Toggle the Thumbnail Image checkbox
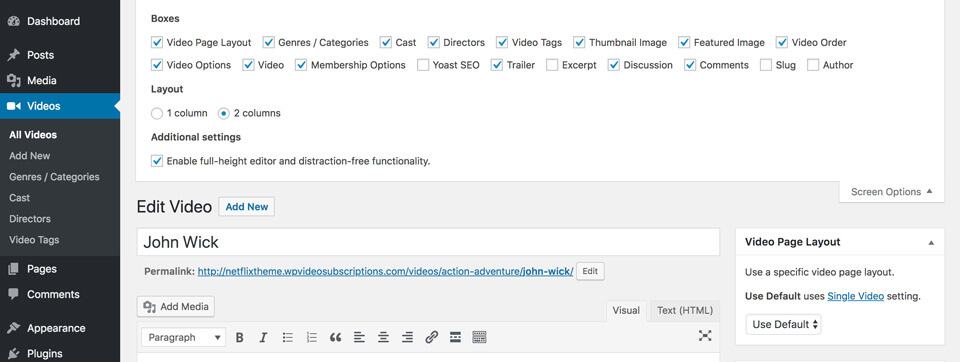 pos(579,42)
